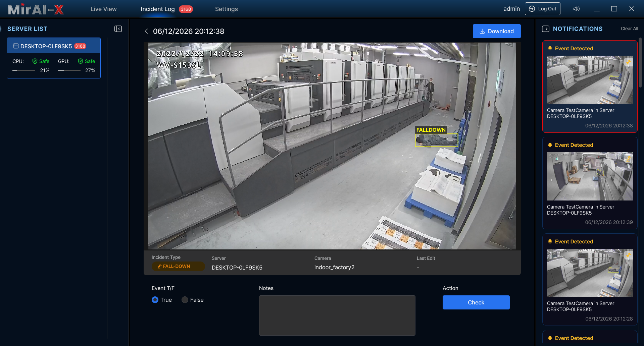
Task: Collapse the Notifications panel icon
Action: pyautogui.click(x=546, y=29)
